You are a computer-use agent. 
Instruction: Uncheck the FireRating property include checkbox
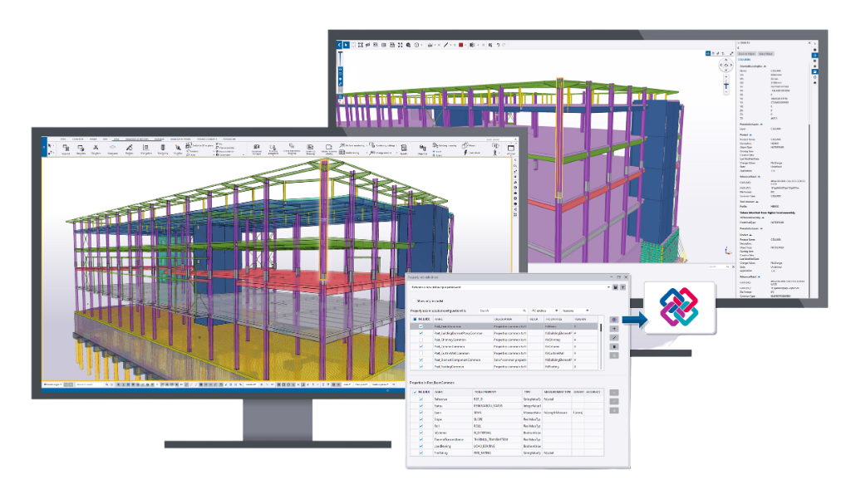[x=421, y=453]
